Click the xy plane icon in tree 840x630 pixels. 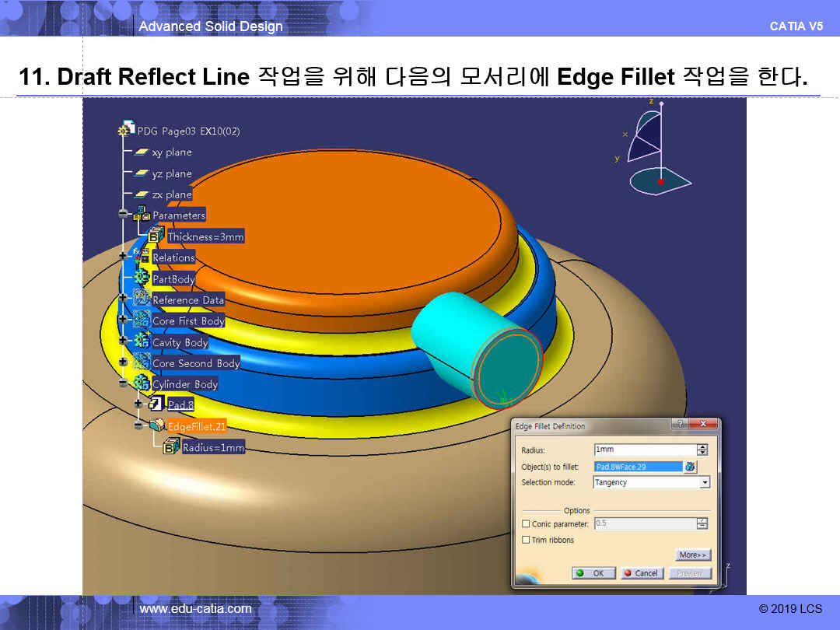click(142, 152)
